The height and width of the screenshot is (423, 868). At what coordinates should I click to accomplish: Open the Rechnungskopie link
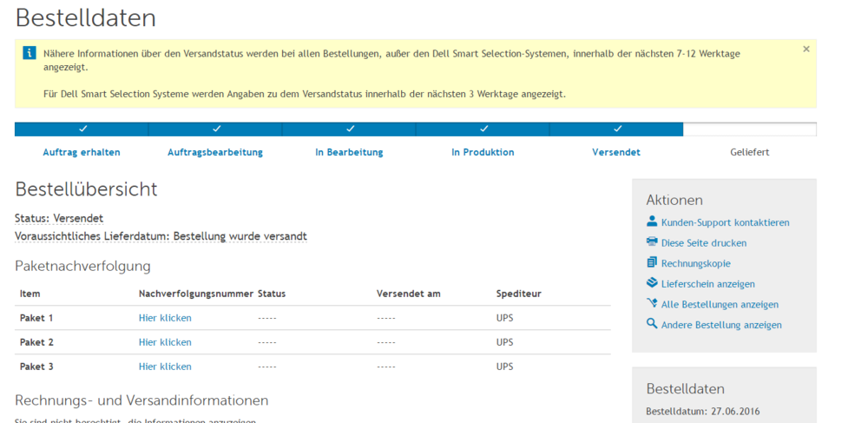click(695, 263)
